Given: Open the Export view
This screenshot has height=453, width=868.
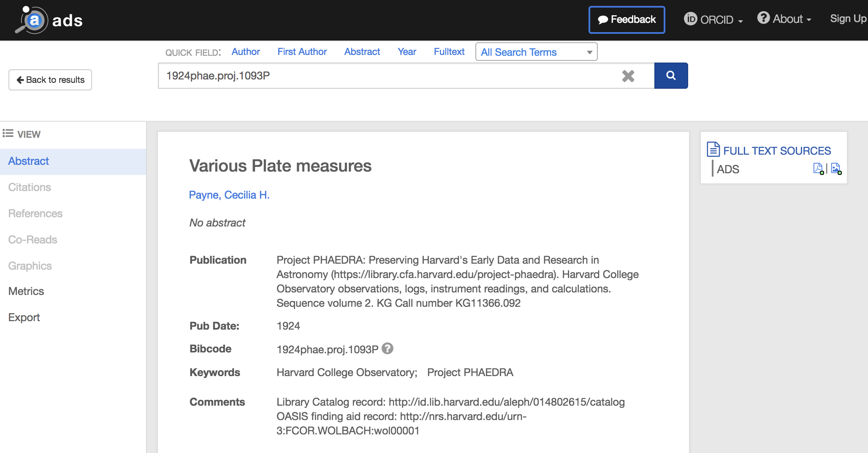Looking at the screenshot, I should coord(24,317).
